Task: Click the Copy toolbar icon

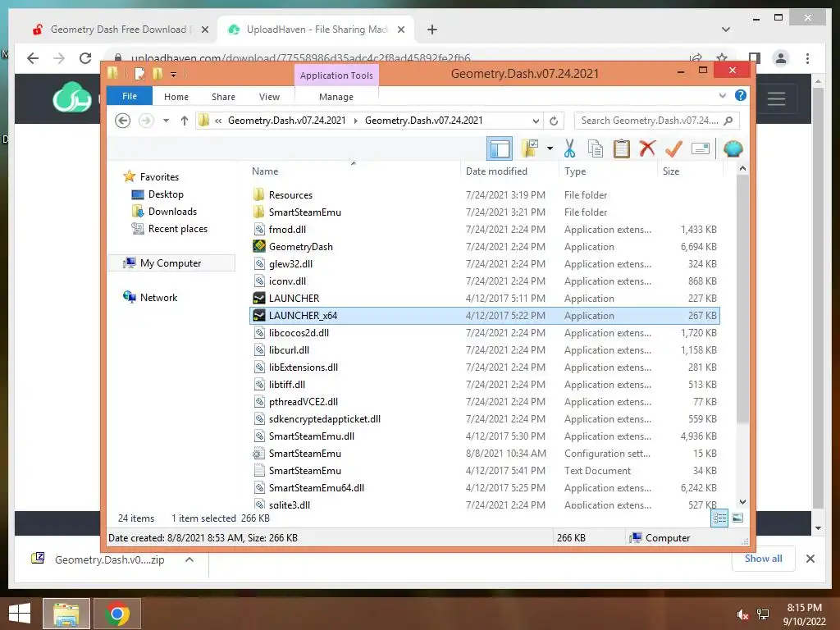Action: coord(596,148)
